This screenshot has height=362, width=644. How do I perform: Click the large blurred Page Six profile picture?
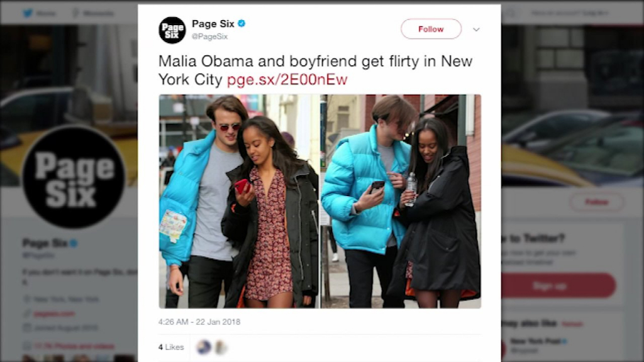(74, 177)
